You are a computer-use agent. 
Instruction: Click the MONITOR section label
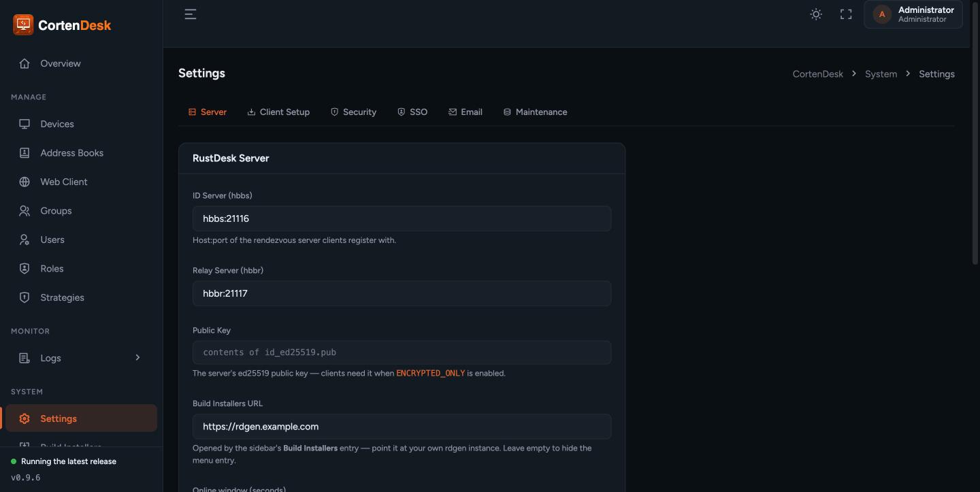30,331
